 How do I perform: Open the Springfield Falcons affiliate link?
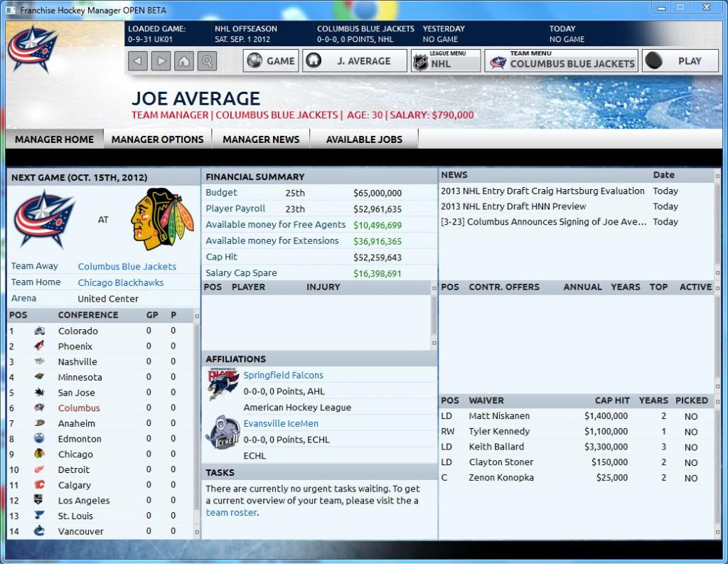[283, 375]
